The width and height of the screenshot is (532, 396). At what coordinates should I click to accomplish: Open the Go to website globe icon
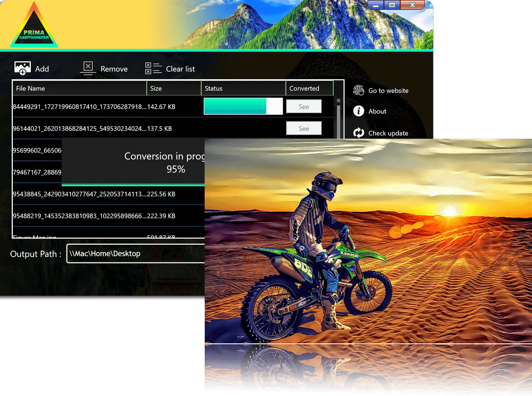(x=359, y=90)
